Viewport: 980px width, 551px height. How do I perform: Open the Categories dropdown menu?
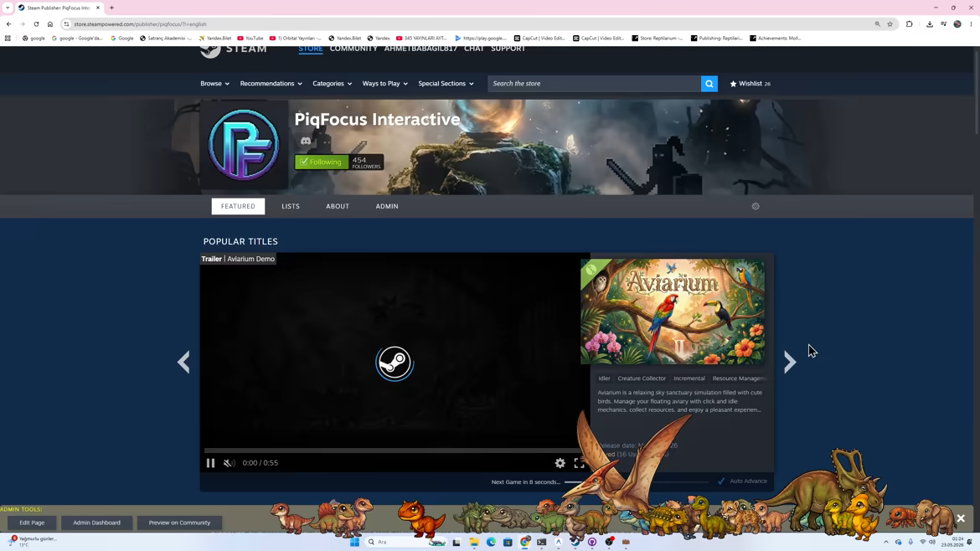click(332, 84)
